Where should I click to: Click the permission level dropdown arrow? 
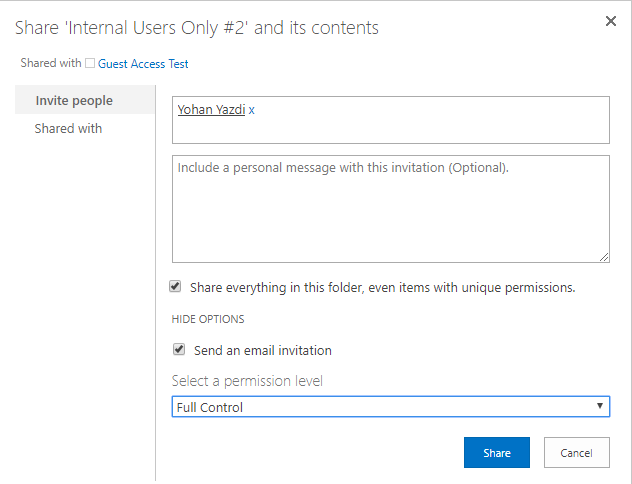point(600,406)
